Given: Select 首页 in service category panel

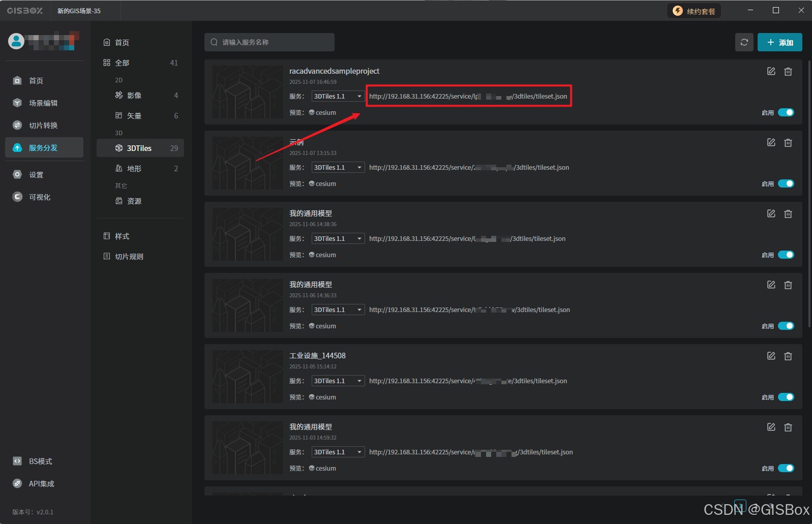Looking at the screenshot, I should point(140,42).
